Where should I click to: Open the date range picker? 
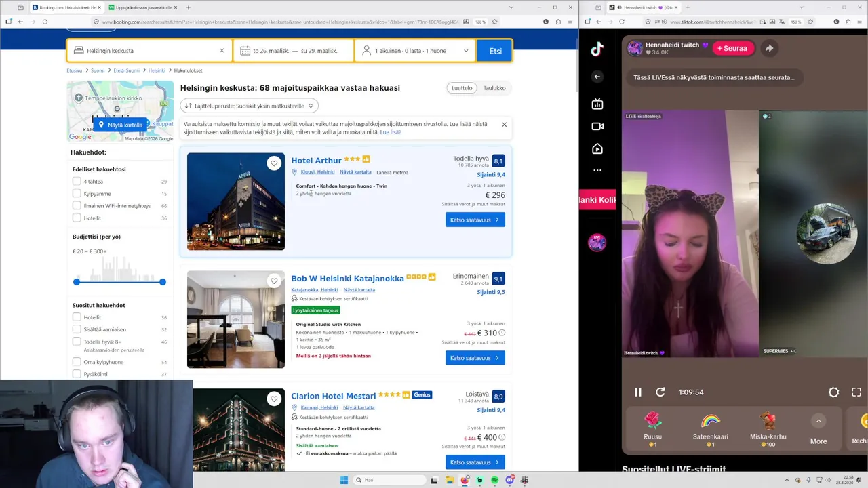click(294, 51)
